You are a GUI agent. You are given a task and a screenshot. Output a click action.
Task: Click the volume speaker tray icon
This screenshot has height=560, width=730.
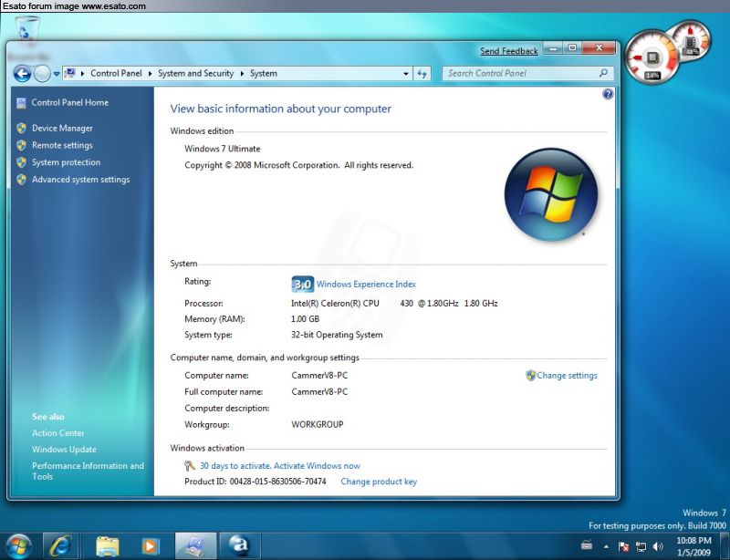[x=658, y=546]
